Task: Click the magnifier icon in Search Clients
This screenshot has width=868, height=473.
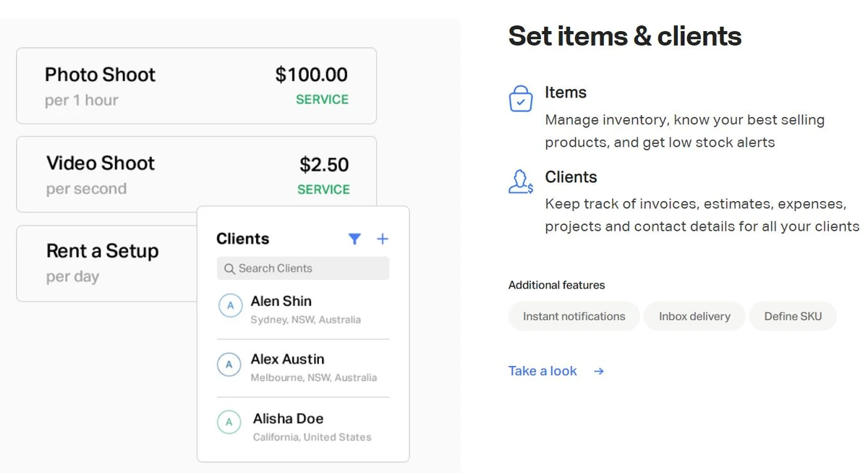Action: coord(229,268)
